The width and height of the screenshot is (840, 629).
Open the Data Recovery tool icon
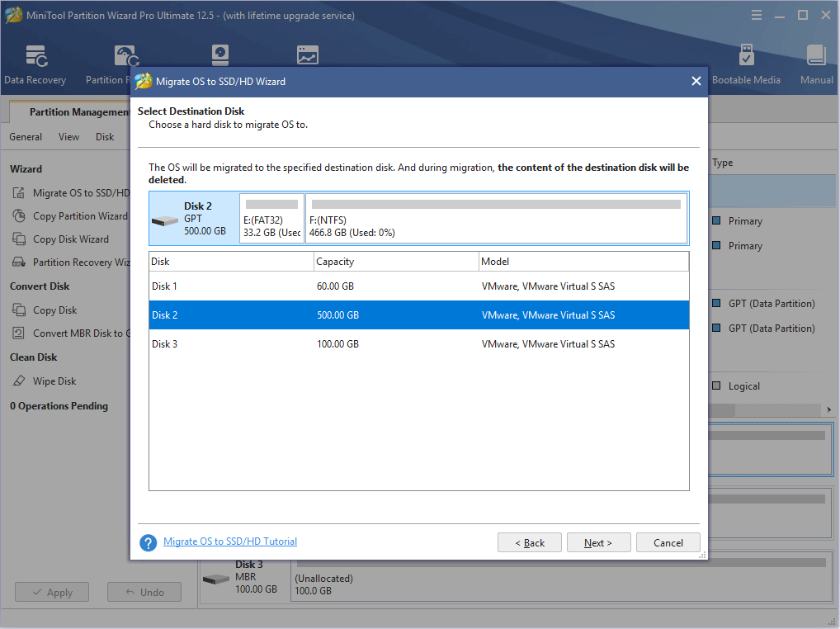pyautogui.click(x=35, y=57)
